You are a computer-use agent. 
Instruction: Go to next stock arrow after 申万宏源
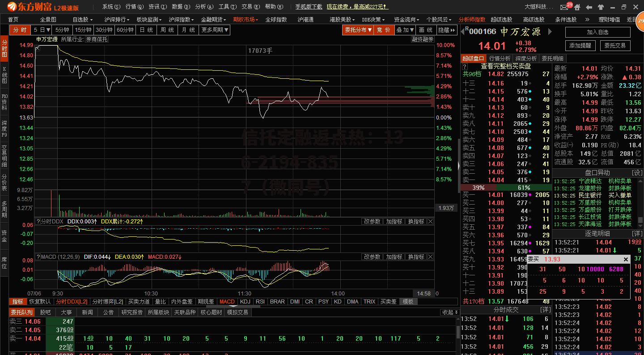(549, 32)
